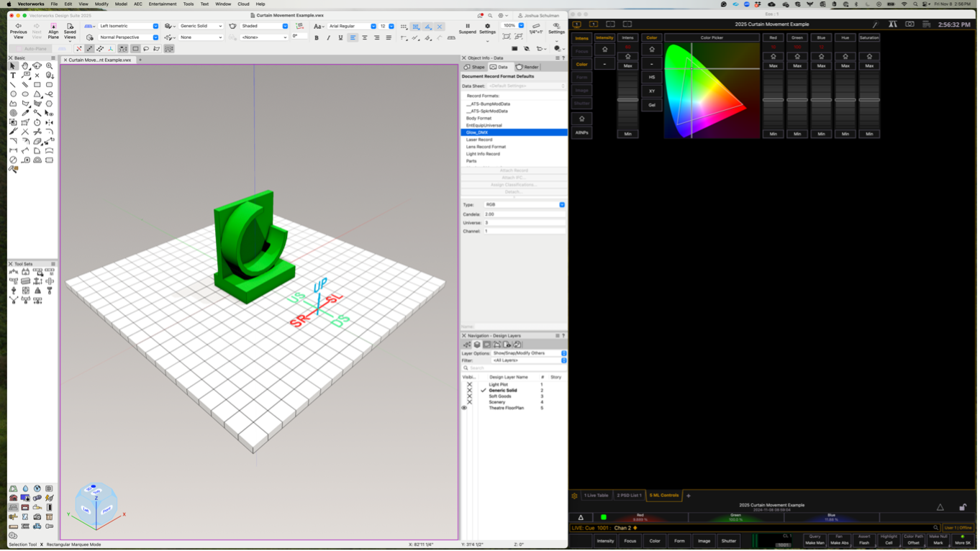This screenshot has height=551, width=980.
Task: Select the Pan hand tool
Action: [x=24, y=65]
